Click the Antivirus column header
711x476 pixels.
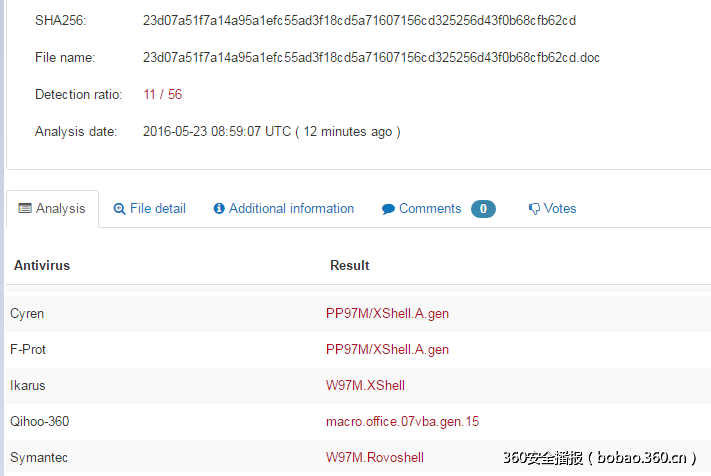pos(42,266)
